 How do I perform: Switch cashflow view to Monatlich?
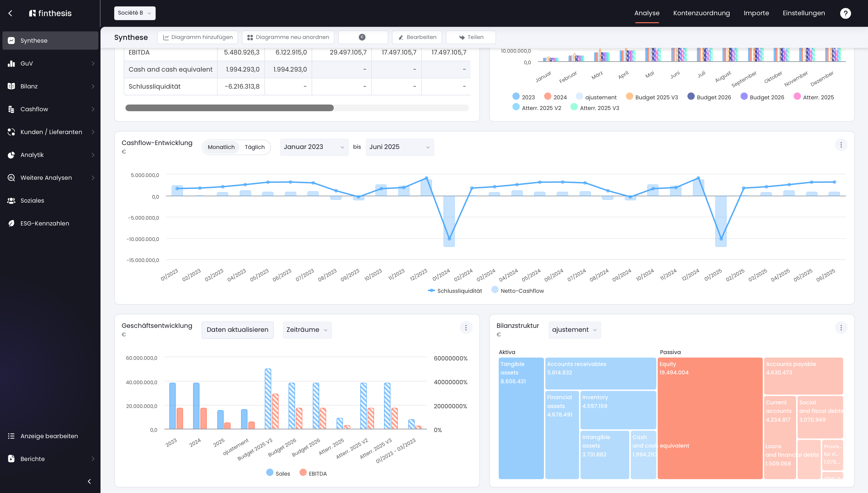pyautogui.click(x=221, y=147)
